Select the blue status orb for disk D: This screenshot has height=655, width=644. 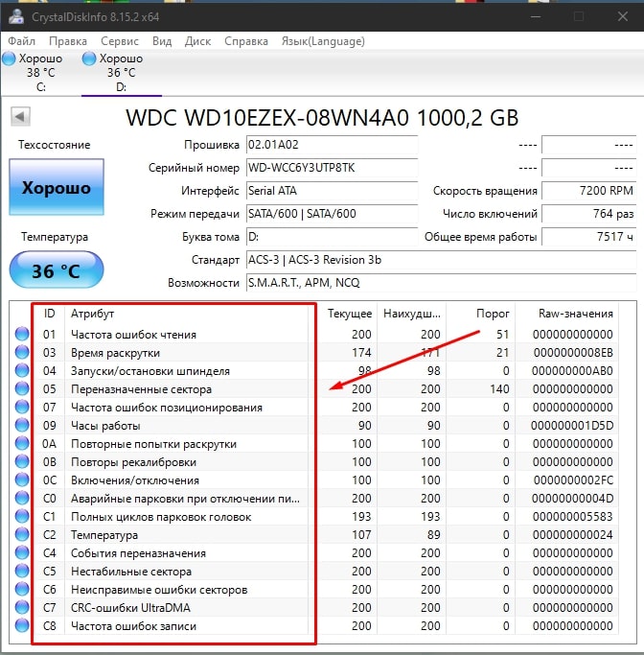pyautogui.click(x=89, y=58)
